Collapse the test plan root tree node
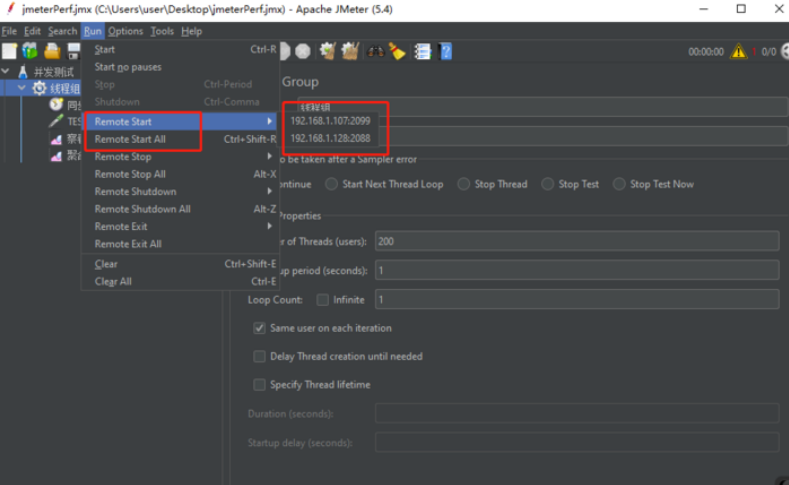This screenshot has height=485, width=789. pos(6,71)
